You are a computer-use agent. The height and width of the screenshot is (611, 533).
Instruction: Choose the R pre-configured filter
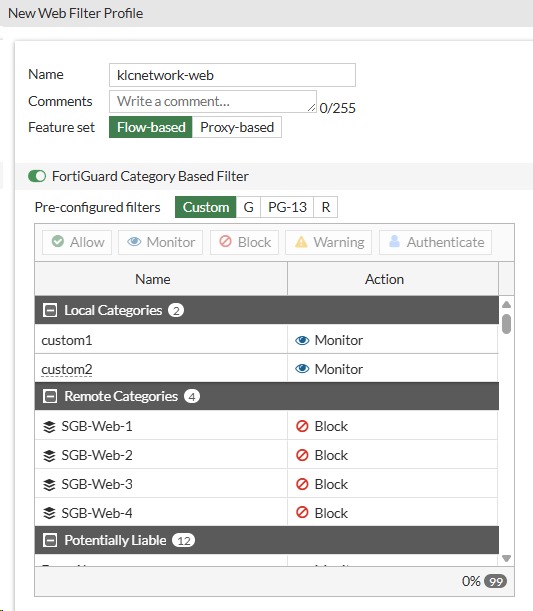(326, 207)
